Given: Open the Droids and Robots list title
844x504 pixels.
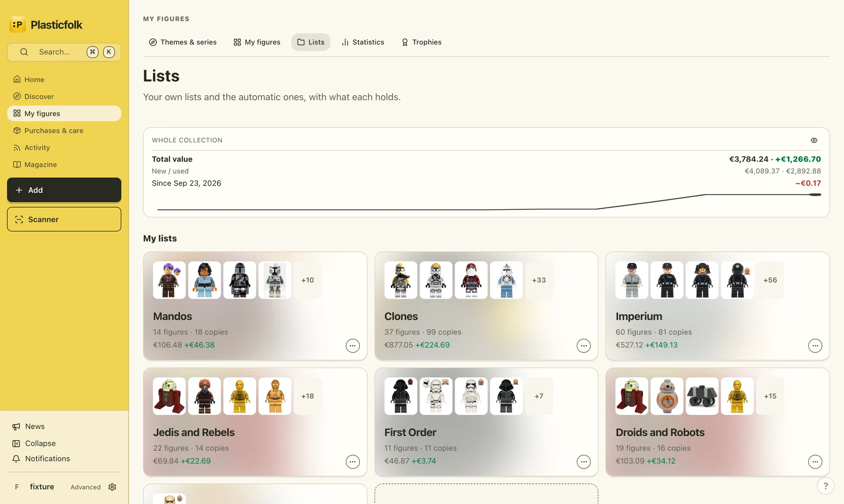Looking at the screenshot, I should click(660, 433).
